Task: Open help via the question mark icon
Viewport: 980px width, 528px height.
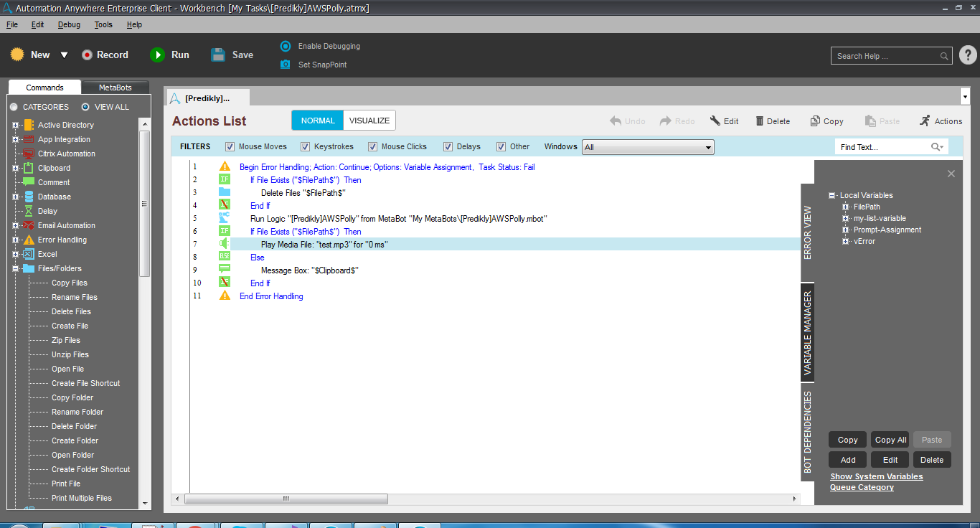Action: click(968, 55)
